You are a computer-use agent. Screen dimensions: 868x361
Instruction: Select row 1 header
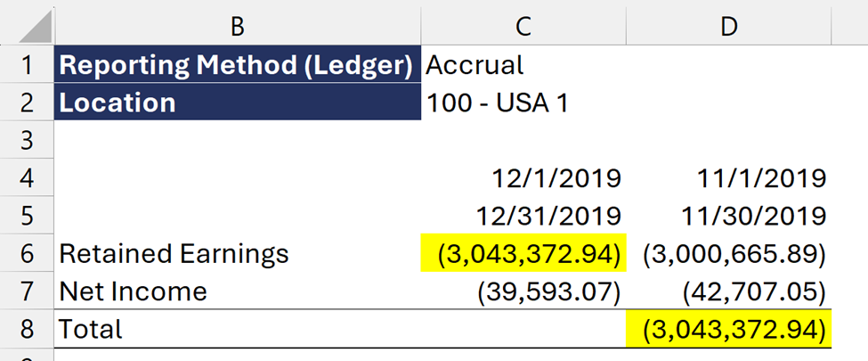[x=27, y=65]
